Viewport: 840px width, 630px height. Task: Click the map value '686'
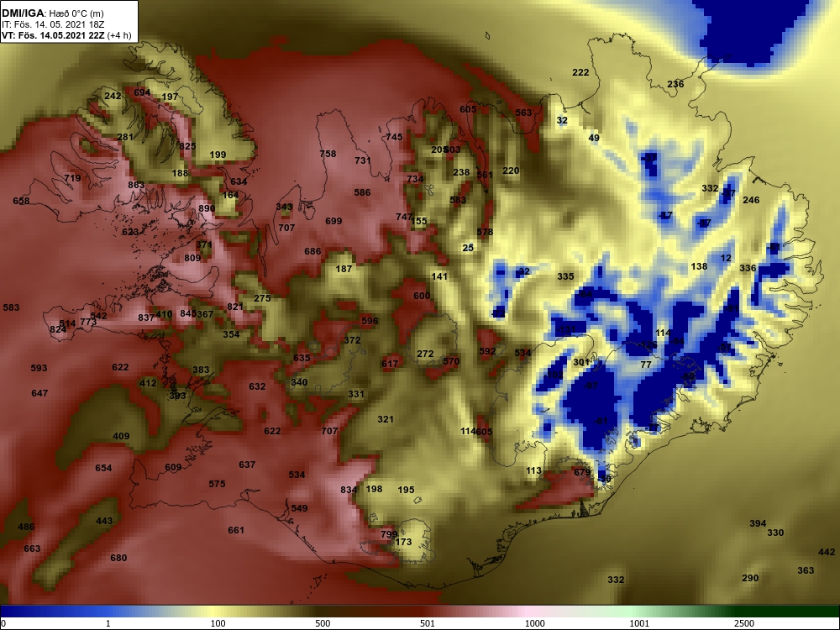[x=312, y=251]
